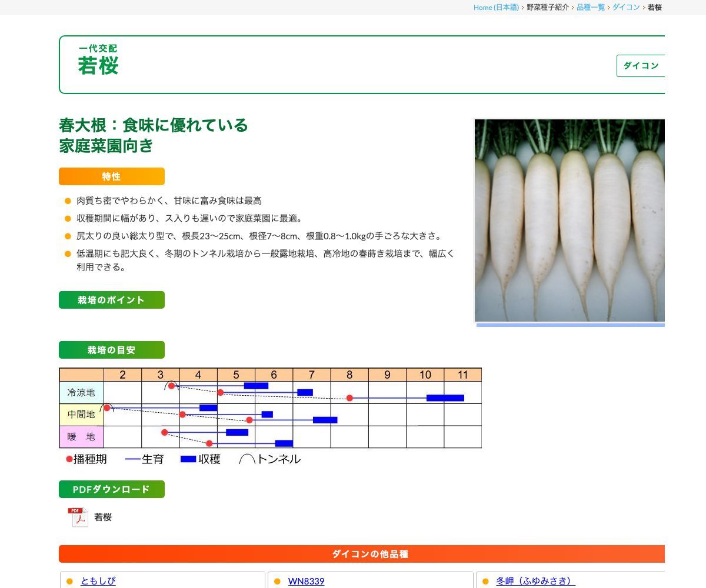Viewport: 706px width, 588px height.
Task: Click the blue bar under the radish photo
Action: [x=570, y=324]
